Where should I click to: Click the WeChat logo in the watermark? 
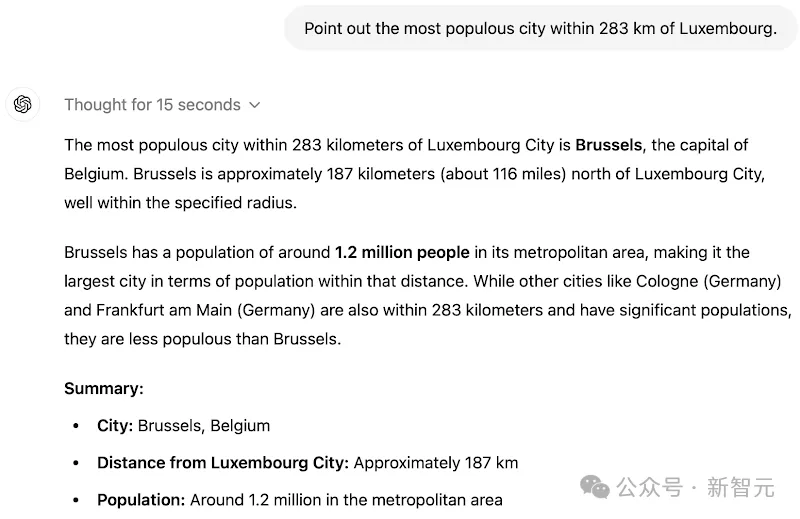point(595,486)
